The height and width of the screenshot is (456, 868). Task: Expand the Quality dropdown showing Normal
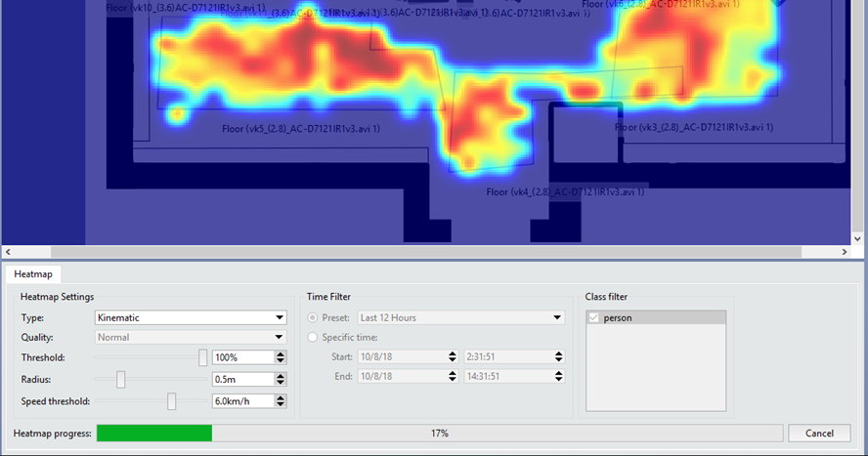click(x=191, y=338)
